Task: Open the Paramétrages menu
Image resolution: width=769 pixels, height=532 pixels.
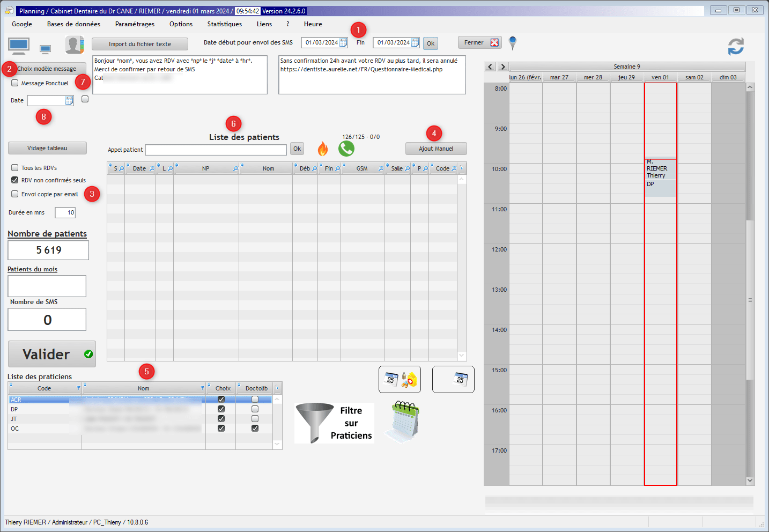Action: click(x=135, y=24)
